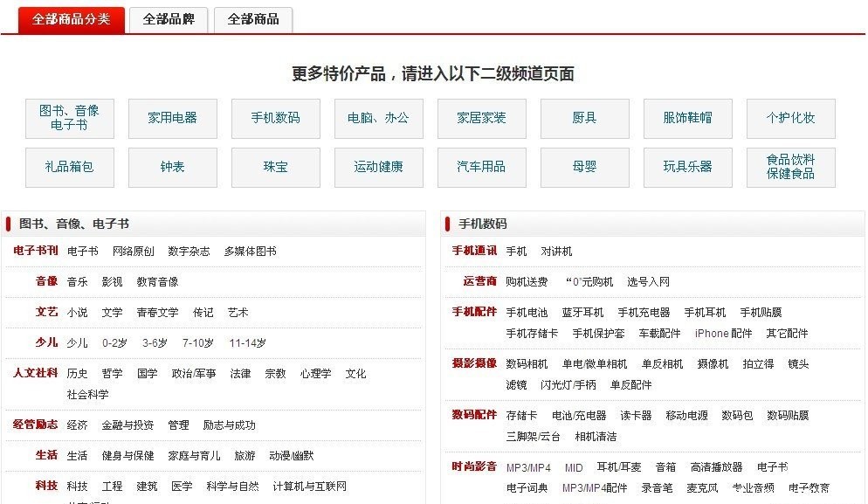
Task: Click the 时尚影音 category heading
Action: [474, 466]
